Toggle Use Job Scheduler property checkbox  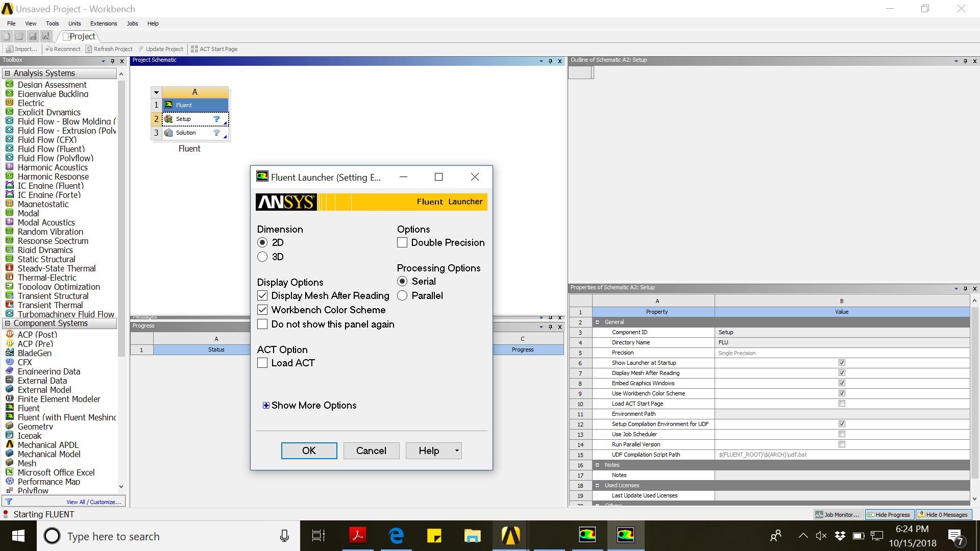click(x=842, y=434)
